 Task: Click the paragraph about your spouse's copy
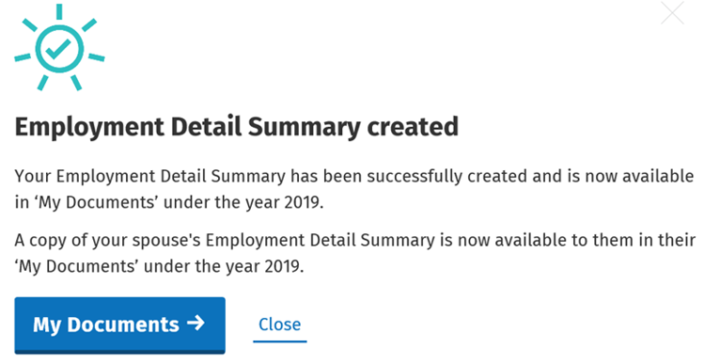(355, 253)
